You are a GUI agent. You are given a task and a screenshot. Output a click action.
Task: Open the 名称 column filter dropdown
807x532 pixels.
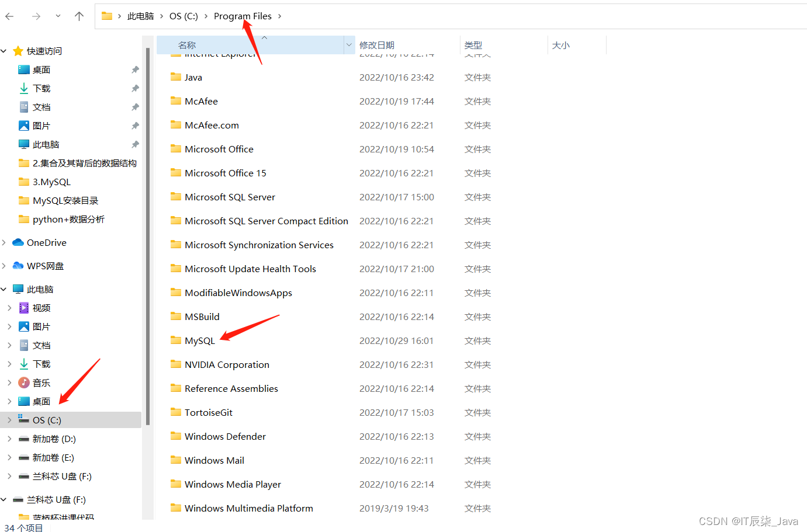click(349, 45)
